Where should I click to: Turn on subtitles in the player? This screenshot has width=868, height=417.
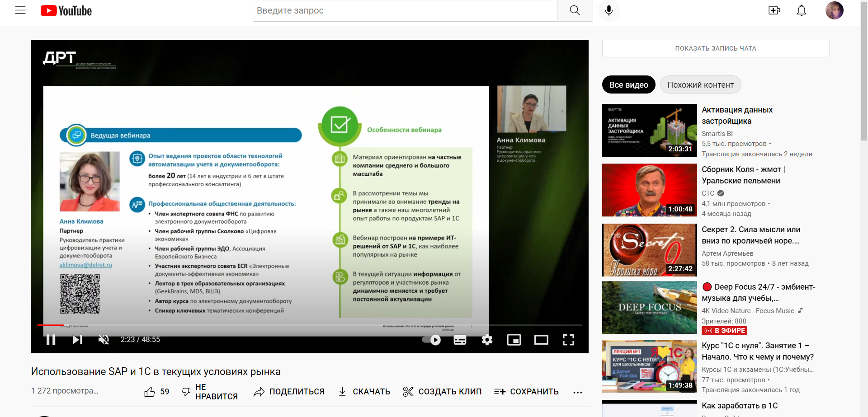click(x=460, y=340)
